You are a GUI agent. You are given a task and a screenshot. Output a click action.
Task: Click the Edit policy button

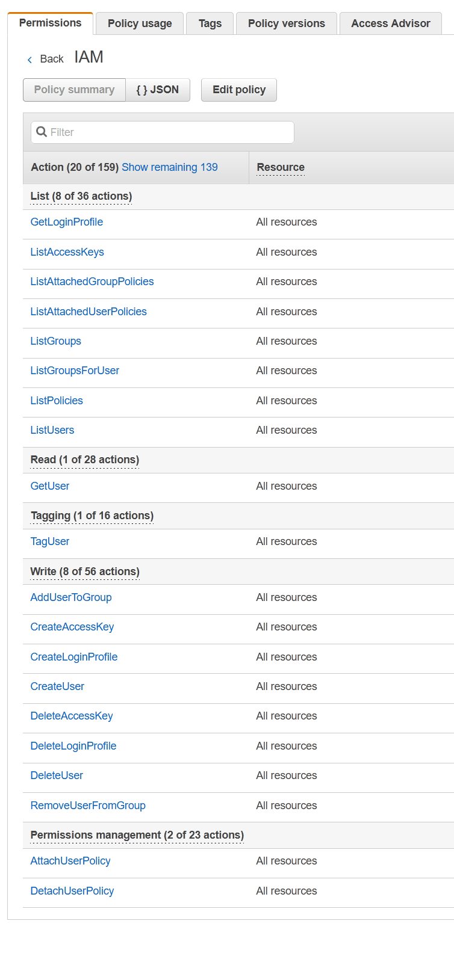click(x=238, y=89)
